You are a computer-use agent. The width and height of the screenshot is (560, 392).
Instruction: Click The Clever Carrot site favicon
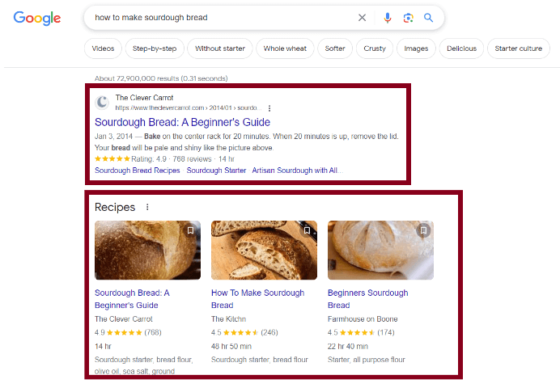coord(102,103)
